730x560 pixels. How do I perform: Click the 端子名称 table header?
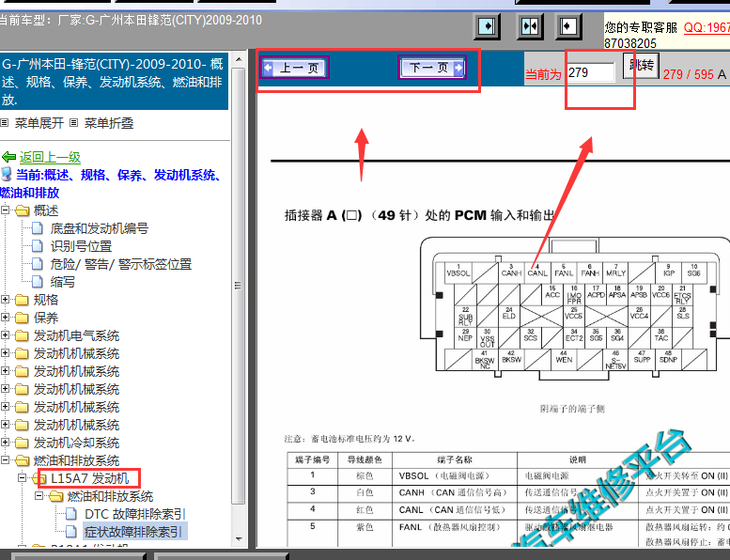coord(455,459)
